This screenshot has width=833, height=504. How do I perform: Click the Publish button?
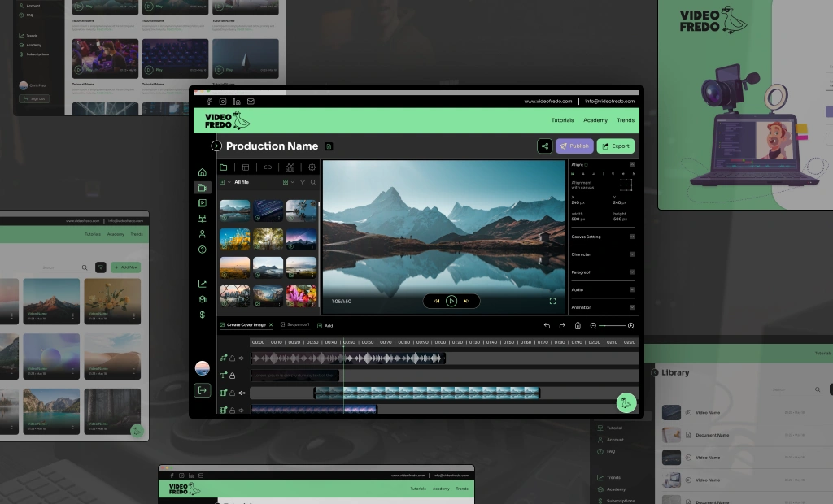574,146
